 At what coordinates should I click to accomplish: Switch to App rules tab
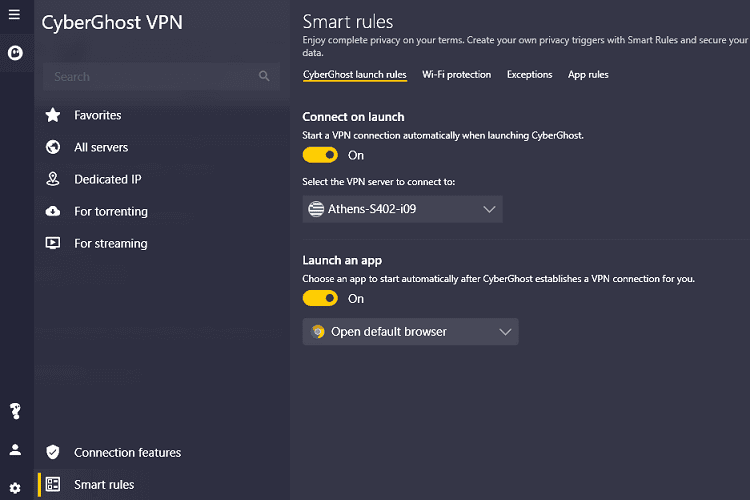pos(588,75)
